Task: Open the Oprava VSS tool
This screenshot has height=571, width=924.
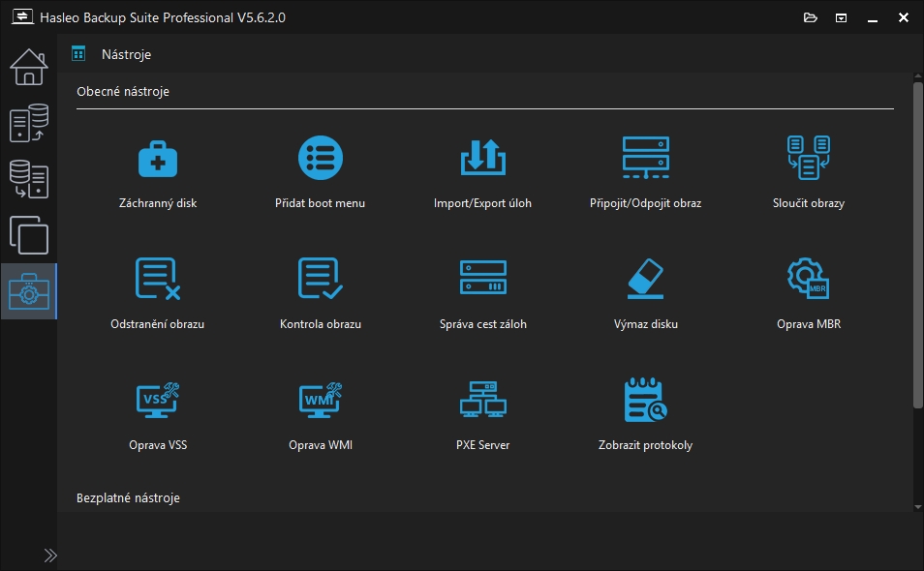Action: point(157,401)
